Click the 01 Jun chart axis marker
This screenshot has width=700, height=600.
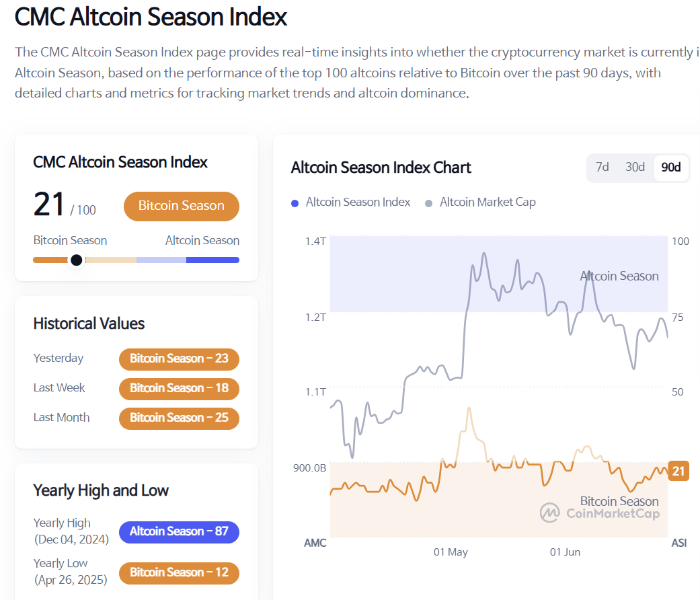click(565, 552)
